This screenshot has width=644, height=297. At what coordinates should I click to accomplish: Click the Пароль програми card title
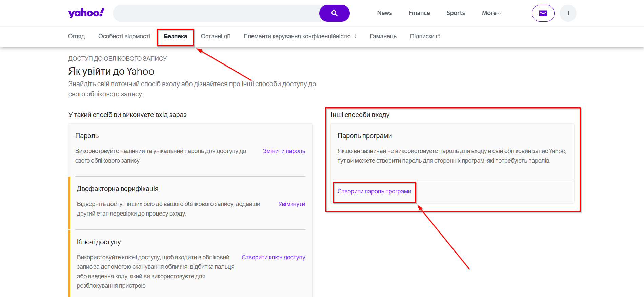364,136
